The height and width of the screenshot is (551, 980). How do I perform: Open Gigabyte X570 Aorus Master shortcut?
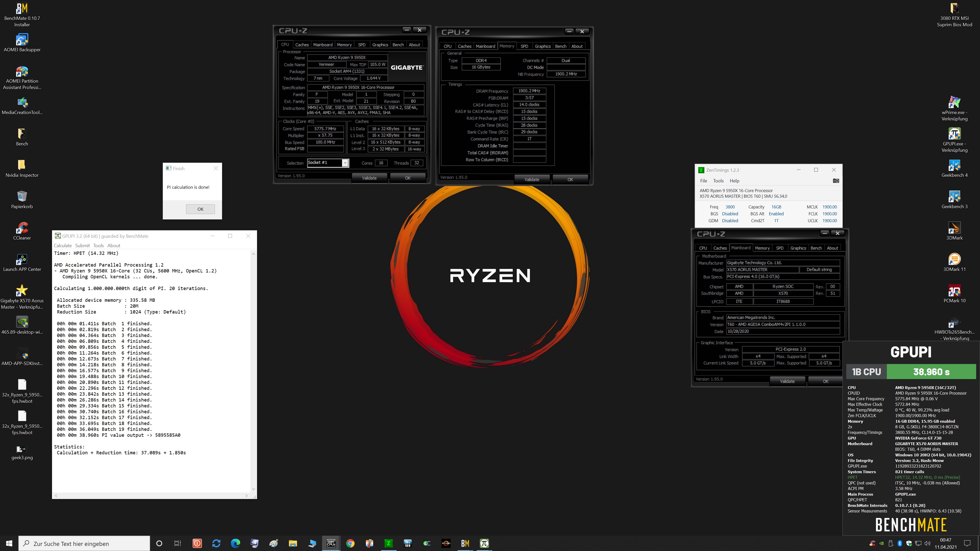(22, 297)
